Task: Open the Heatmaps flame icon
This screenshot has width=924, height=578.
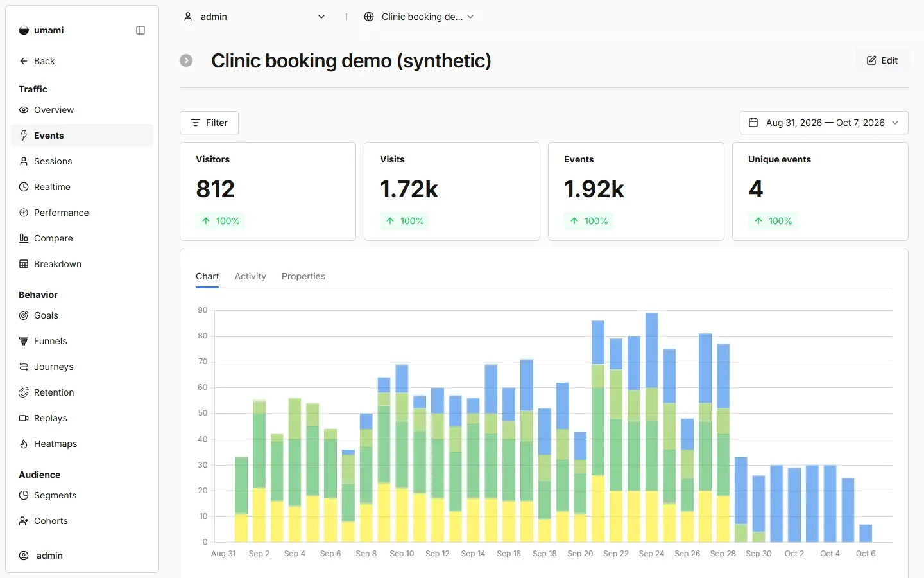Action: (24, 444)
